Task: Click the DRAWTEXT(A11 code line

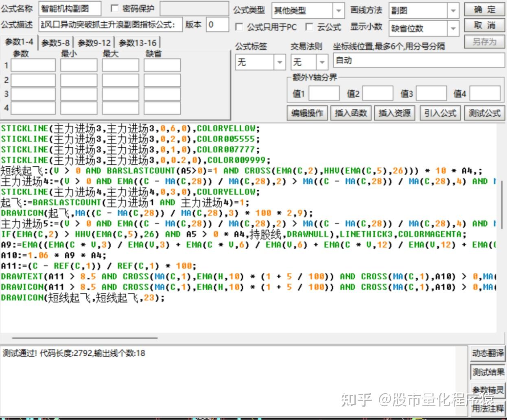Action: [248, 276]
